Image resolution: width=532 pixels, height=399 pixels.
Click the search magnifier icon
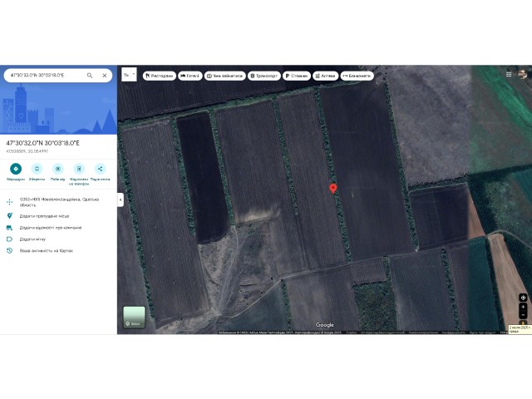coord(90,76)
